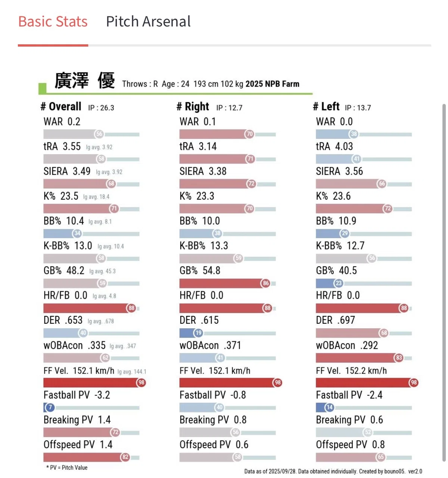
Task: Click the Right DER percentile badge 19
Action: coord(198,333)
